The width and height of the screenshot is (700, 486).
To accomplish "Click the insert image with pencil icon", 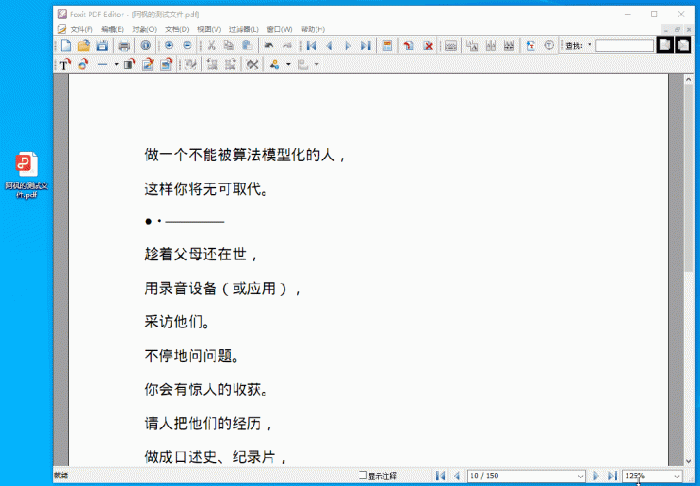I will tap(148, 65).
